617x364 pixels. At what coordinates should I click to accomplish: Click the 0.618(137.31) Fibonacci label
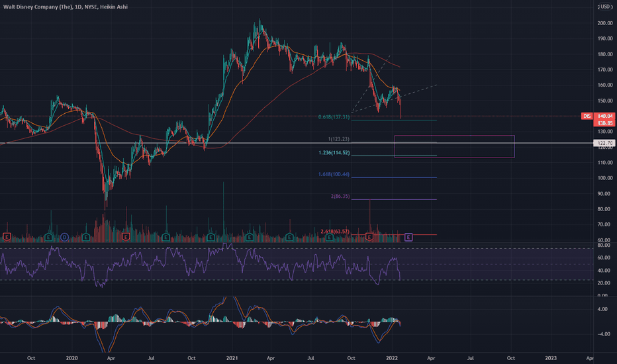tap(334, 117)
